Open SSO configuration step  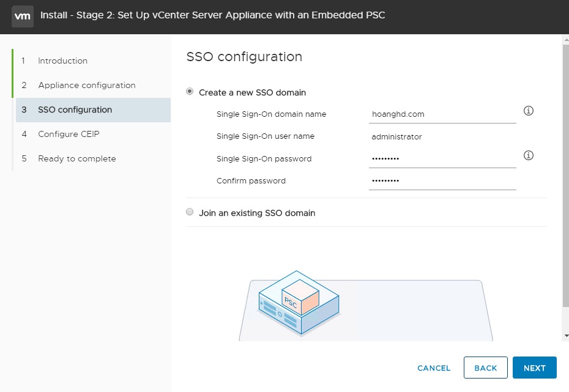click(x=93, y=110)
